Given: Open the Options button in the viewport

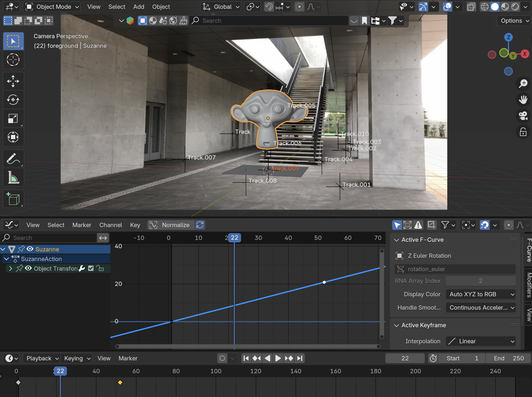Looking at the screenshot, I should [514, 21].
